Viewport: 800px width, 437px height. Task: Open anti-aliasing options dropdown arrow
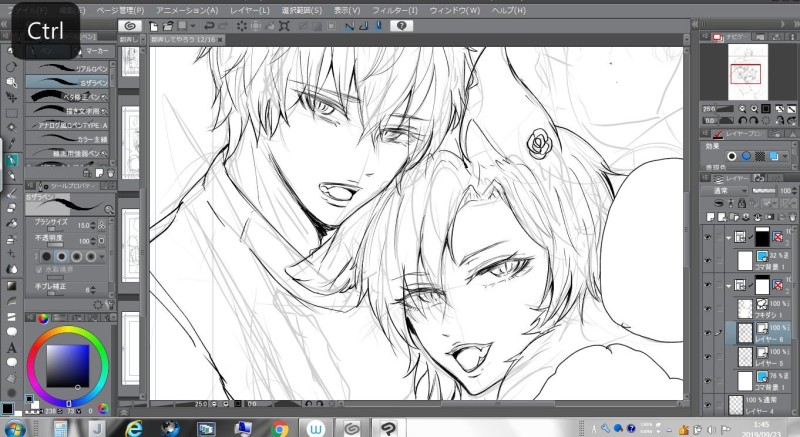(102, 256)
